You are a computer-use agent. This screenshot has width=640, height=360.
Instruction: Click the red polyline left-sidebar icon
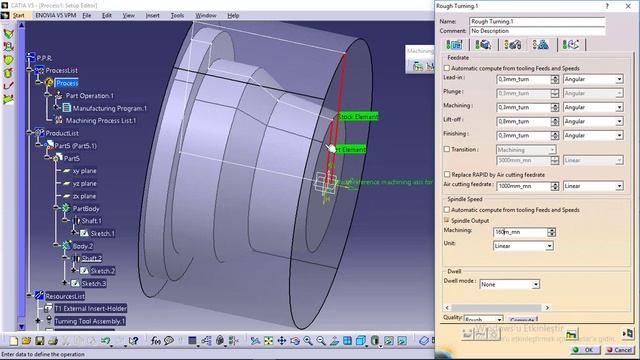click(x=8, y=86)
